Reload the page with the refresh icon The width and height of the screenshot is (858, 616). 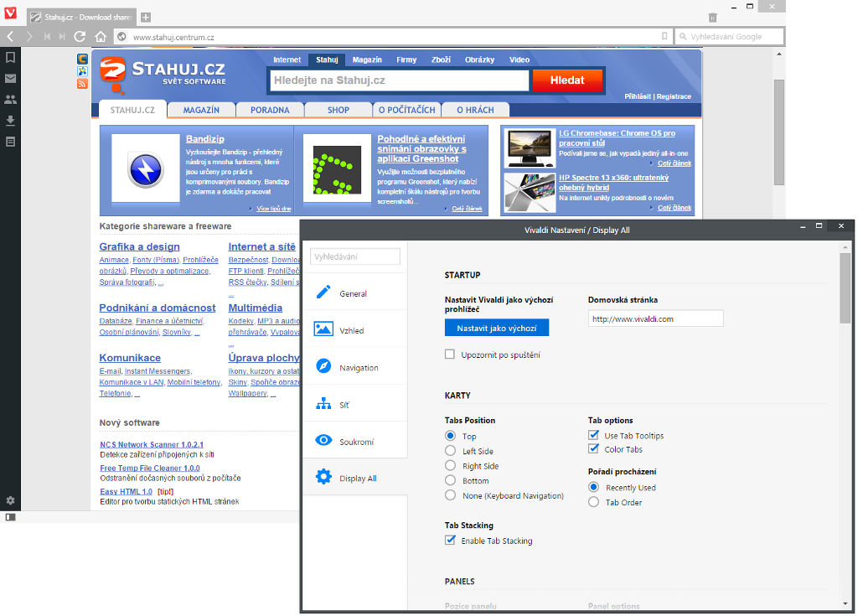pyautogui.click(x=80, y=37)
